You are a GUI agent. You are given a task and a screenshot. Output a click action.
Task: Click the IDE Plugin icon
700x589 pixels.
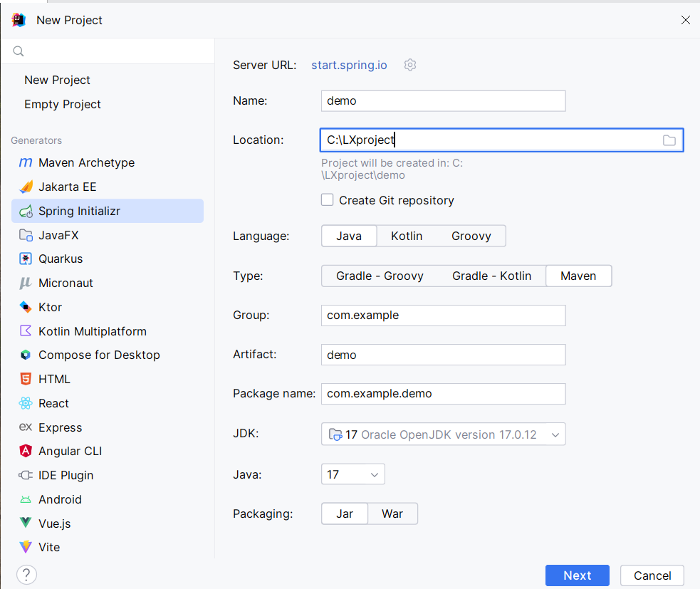tap(26, 475)
